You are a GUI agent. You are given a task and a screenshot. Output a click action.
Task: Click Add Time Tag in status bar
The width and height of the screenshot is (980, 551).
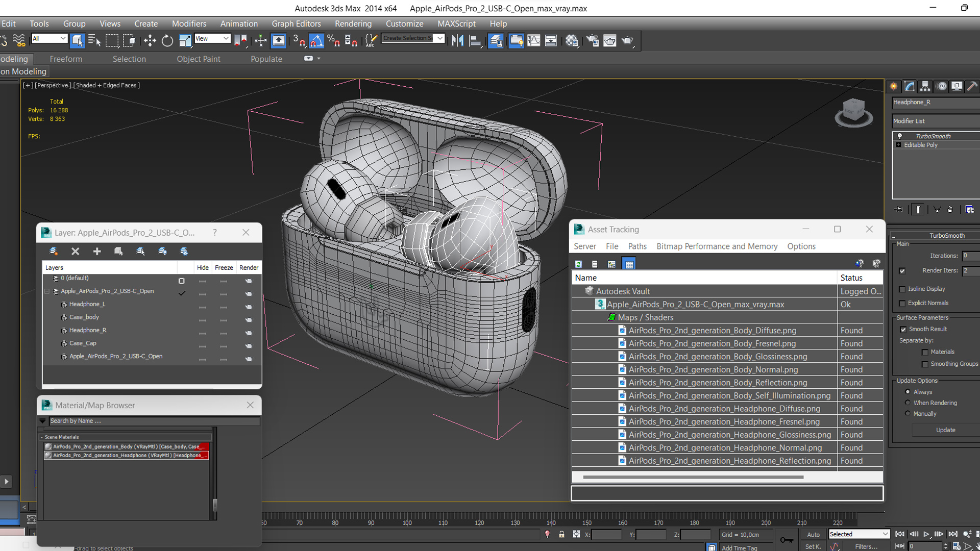pyautogui.click(x=739, y=548)
